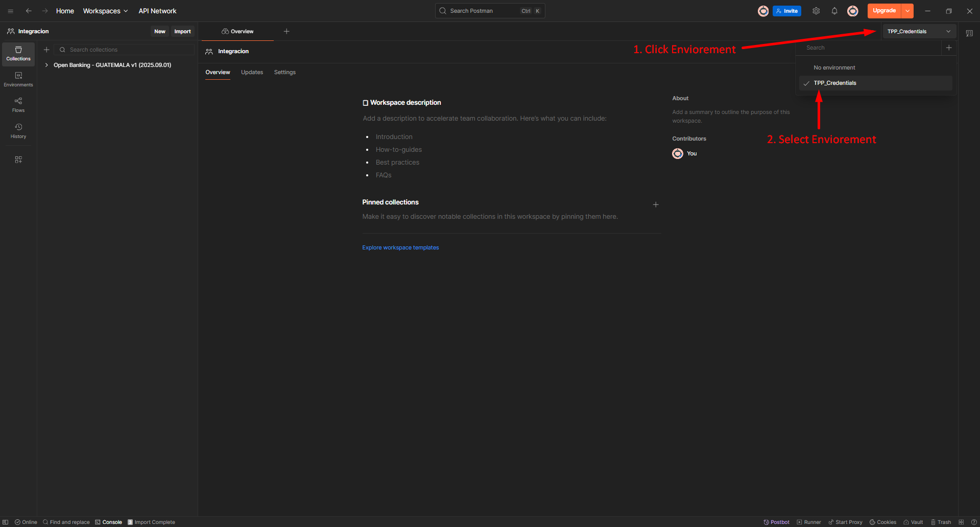The height and width of the screenshot is (527, 980).
Task: Select the TPP_Credentials environment option
Action: tap(835, 83)
